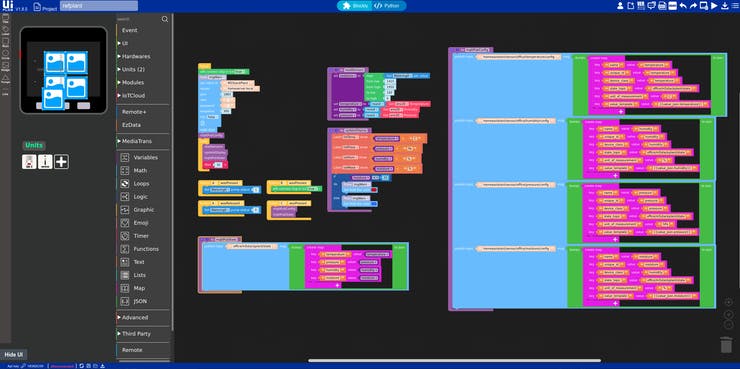Click the plus icon to add a unit

(61, 162)
